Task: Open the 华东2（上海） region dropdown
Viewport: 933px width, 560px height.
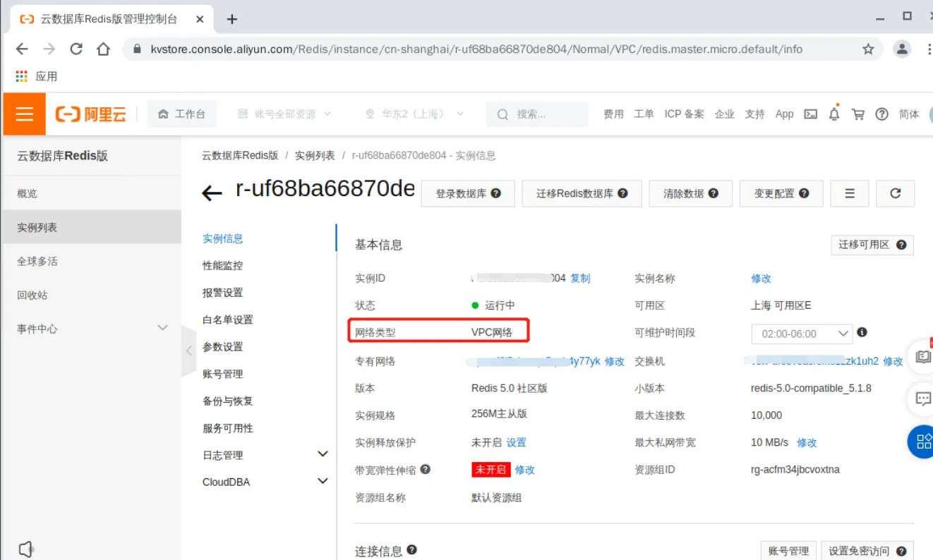Action: (414, 114)
